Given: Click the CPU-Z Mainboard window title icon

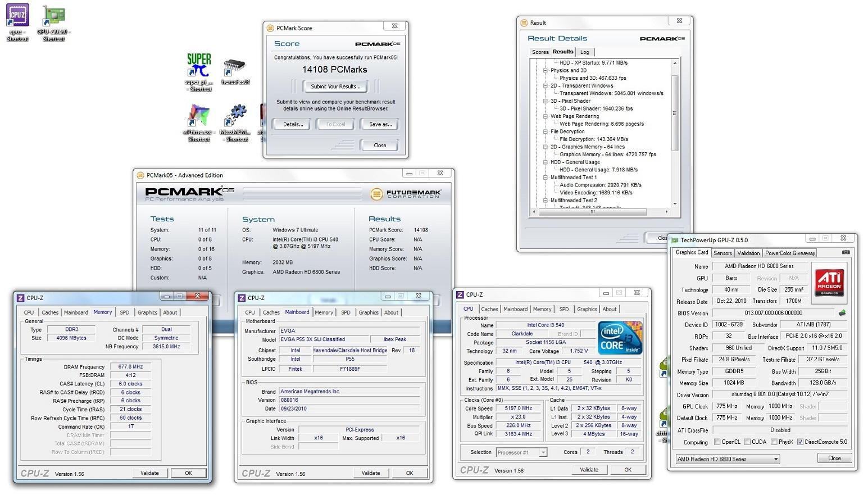Looking at the screenshot, I should pos(242,298).
